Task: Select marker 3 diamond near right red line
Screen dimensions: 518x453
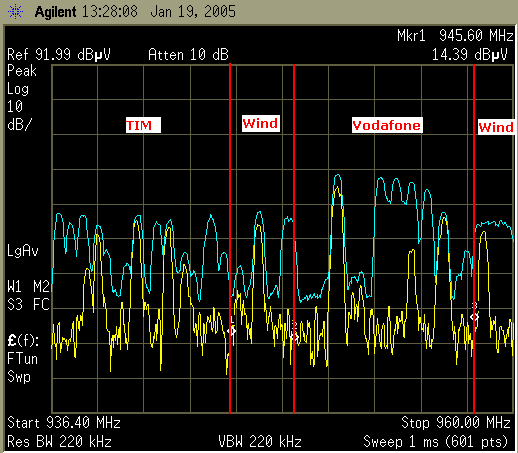Action: 475,317
